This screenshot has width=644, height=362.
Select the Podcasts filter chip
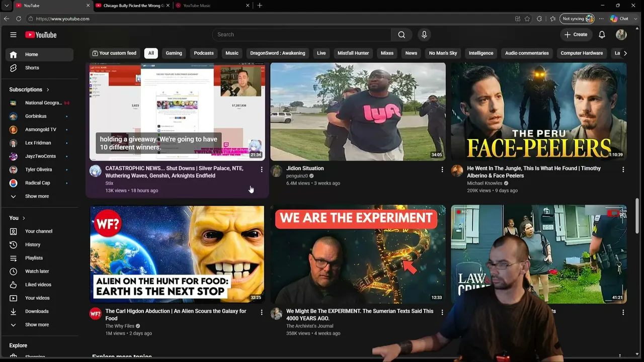coord(204,53)
